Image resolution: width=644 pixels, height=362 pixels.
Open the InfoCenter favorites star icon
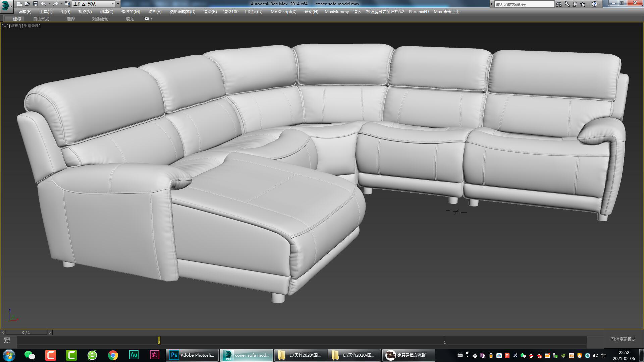point(583,4)
